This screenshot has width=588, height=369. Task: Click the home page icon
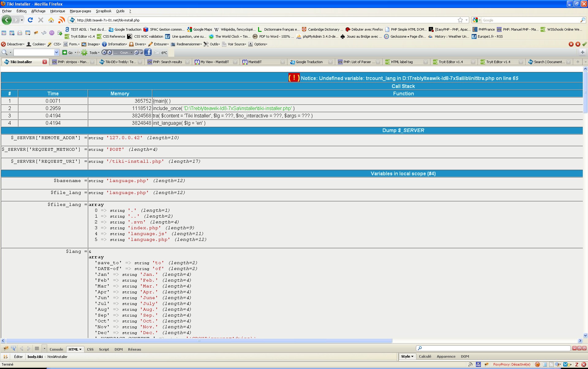click(x=51, y=20)
